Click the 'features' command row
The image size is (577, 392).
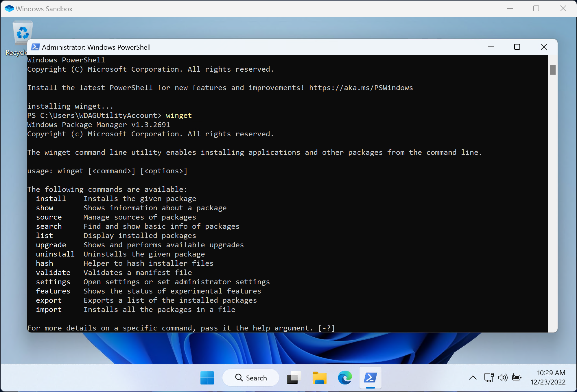tap(149, 291)
